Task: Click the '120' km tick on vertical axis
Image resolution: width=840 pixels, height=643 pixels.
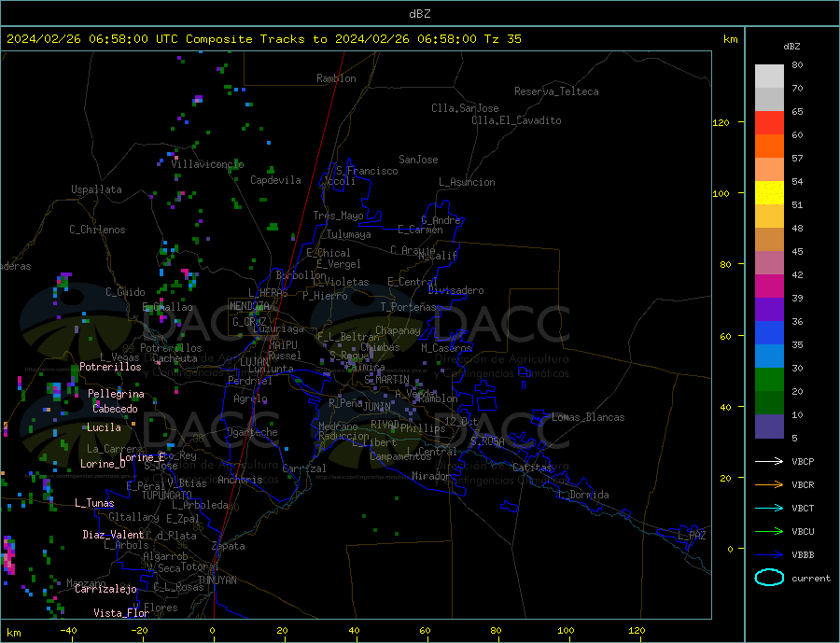Action: tap(721, 122)
